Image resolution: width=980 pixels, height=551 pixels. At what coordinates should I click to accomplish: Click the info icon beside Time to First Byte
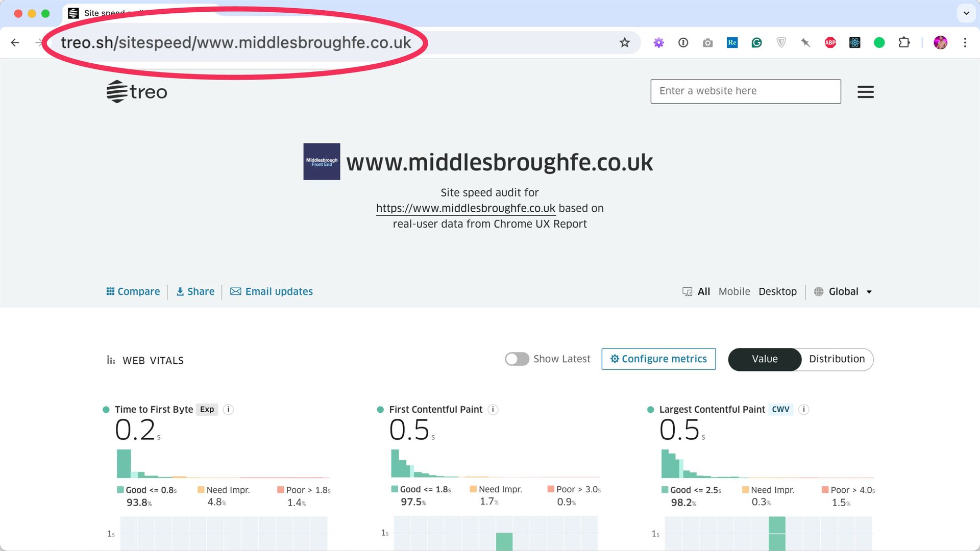point(228,410)
